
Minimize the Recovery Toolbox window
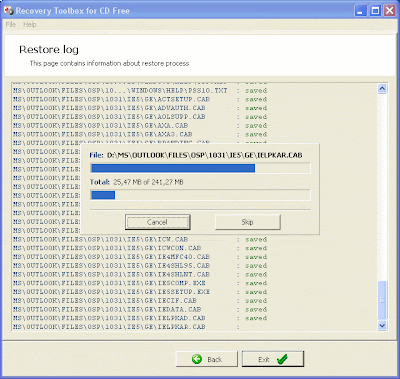(x=360, y=11)
